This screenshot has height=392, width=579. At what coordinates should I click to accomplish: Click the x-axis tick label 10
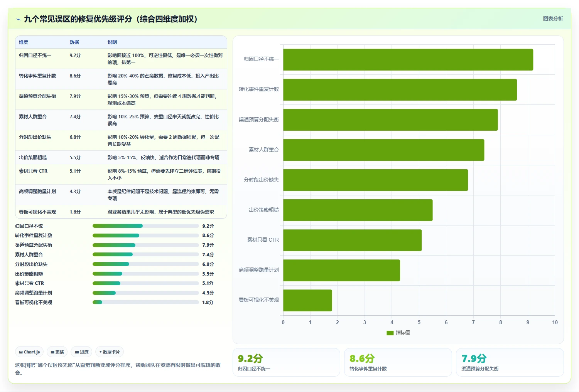[x=555, y=323]
